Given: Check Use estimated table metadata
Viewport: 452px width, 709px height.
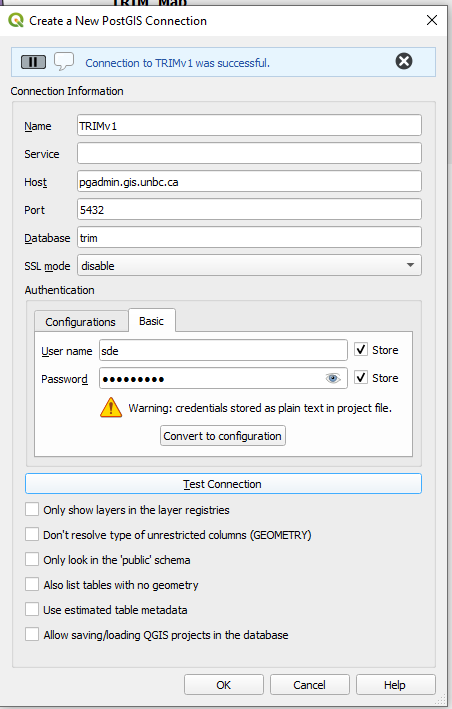Looking at the screenshot, I should tap(32, 609).
